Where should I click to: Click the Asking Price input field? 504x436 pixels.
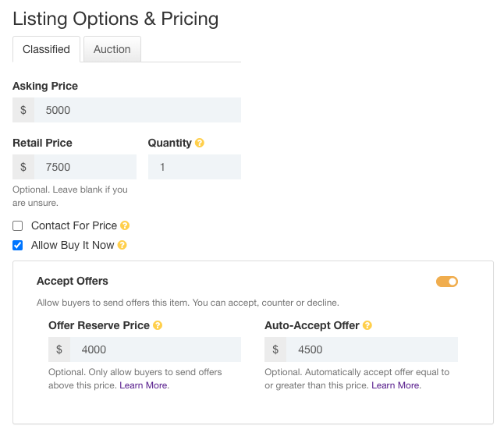137,110
